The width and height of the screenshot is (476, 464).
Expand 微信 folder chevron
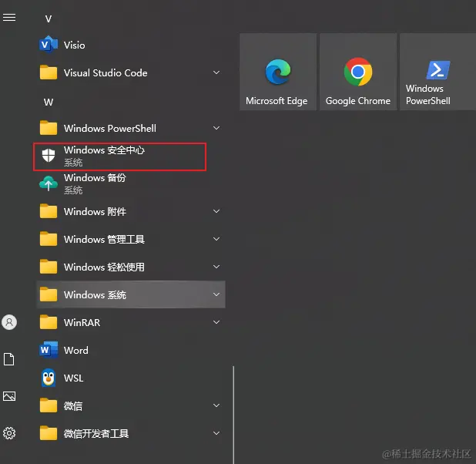(216, 405)
